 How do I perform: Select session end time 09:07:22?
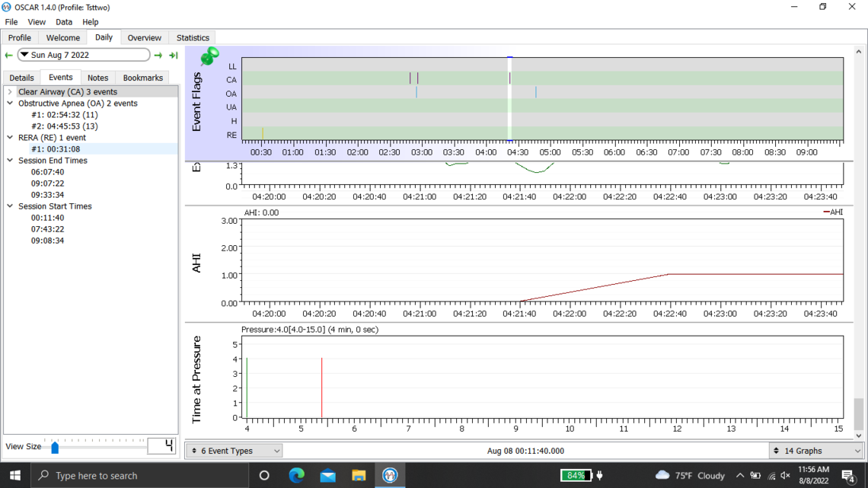(x=48, y=183)
